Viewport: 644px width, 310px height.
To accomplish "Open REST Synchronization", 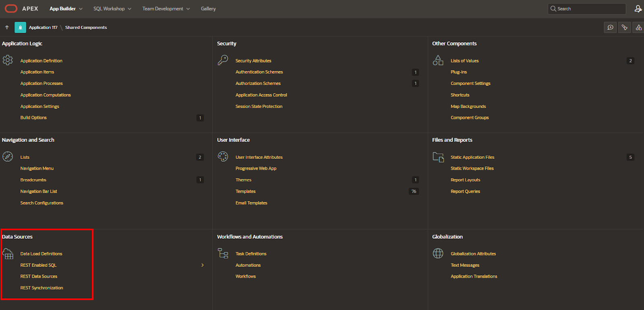I will tap(42, 288).
